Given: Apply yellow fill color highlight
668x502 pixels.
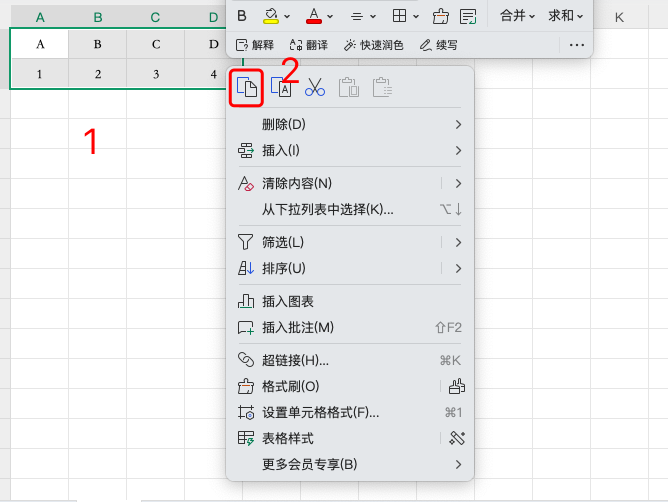Looking at the screenshot, I should tap(271, 16).
